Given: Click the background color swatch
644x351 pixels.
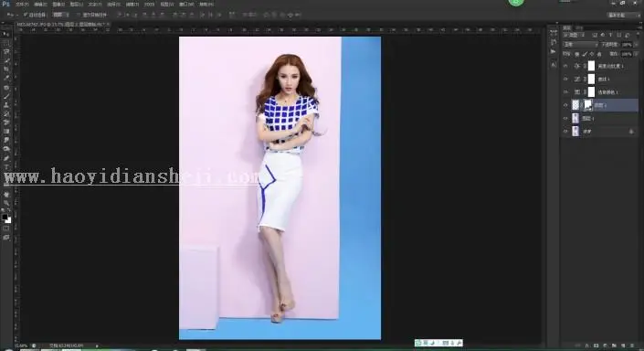Looking at the screenshot, I should (x=8, y=220).
